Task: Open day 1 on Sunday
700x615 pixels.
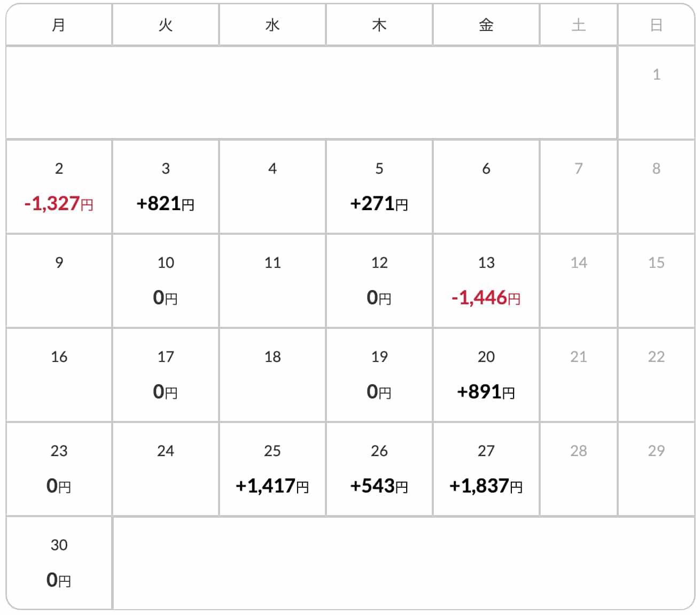Action: click(x=656, y=93)
